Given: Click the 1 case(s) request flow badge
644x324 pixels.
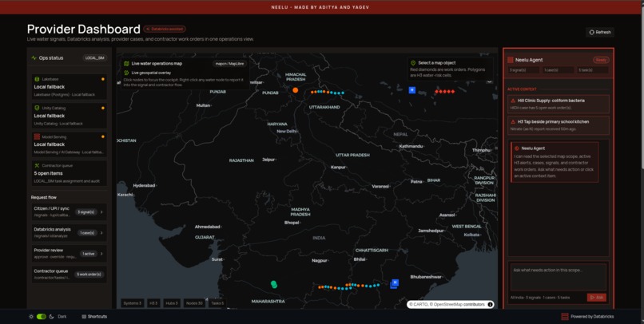Looking at the screenshot, I should (x=87, y=233).
